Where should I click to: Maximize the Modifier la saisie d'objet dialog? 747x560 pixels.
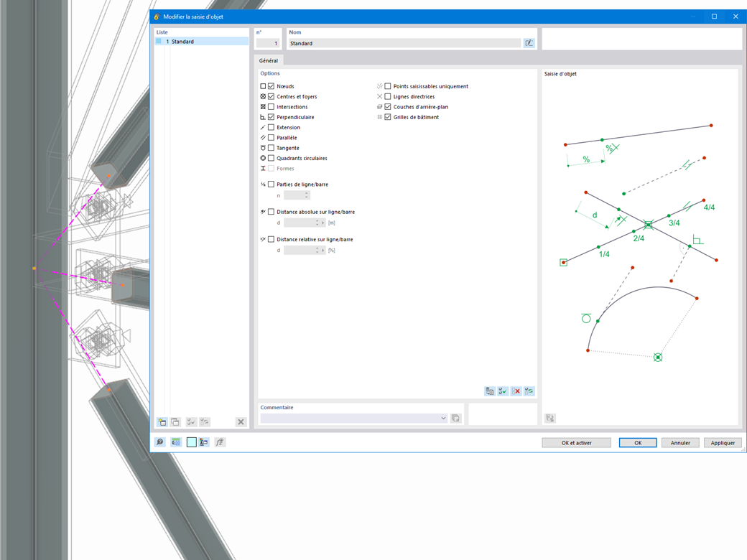(x=714, y=17)
